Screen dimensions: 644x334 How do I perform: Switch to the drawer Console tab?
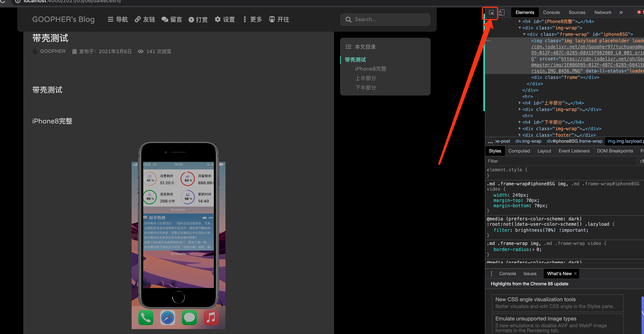pyautogui.click(x=508, y=274)
